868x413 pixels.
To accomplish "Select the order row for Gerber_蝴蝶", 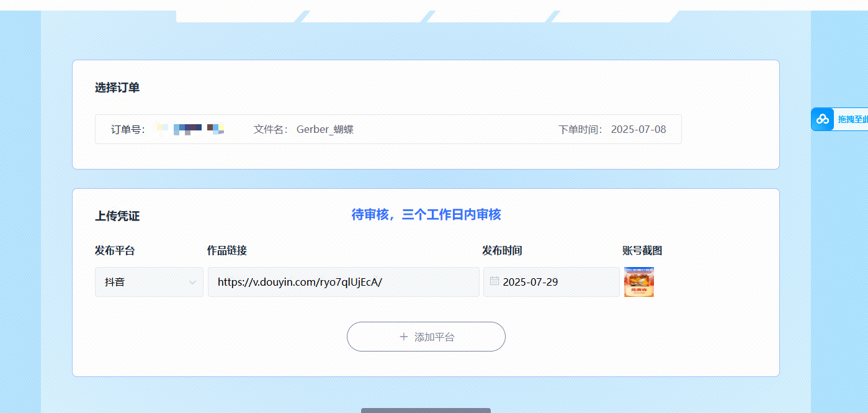I will [388, 129].
